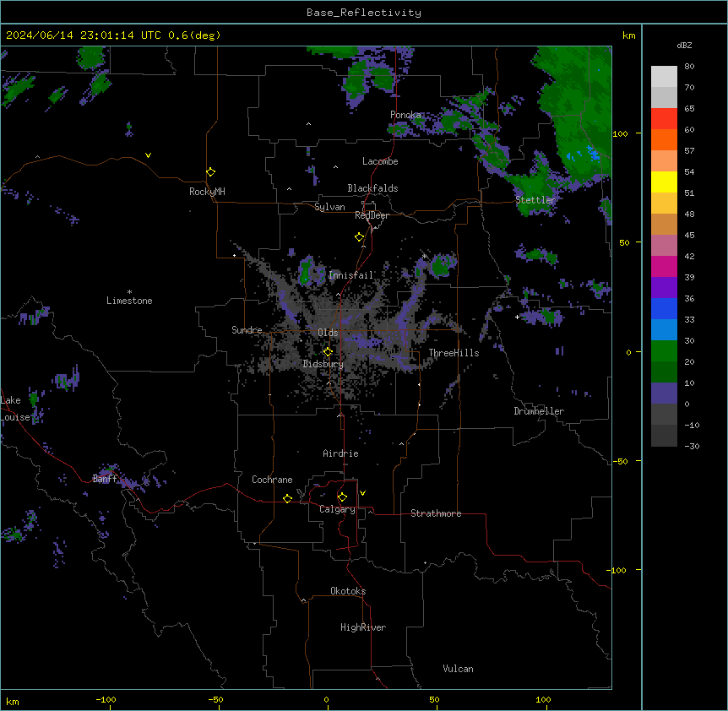Click the Drumheller city label
728x711 pixels.
(539, 411)
